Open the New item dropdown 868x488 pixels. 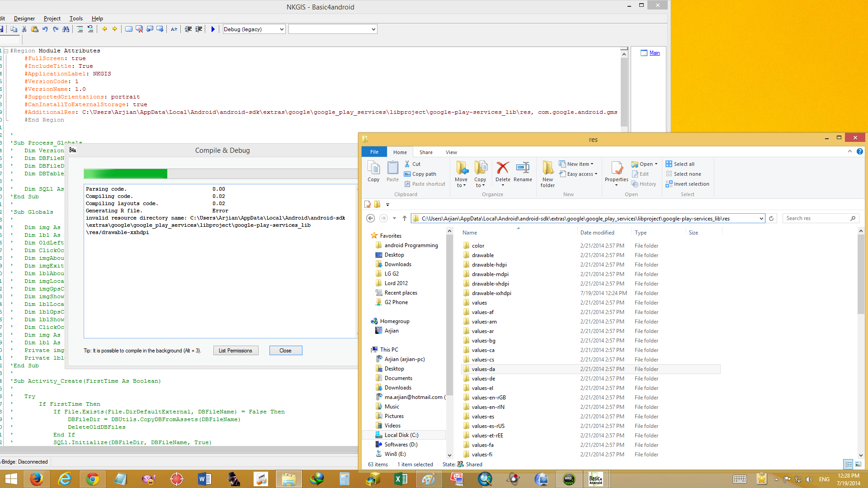pos(580,164)
